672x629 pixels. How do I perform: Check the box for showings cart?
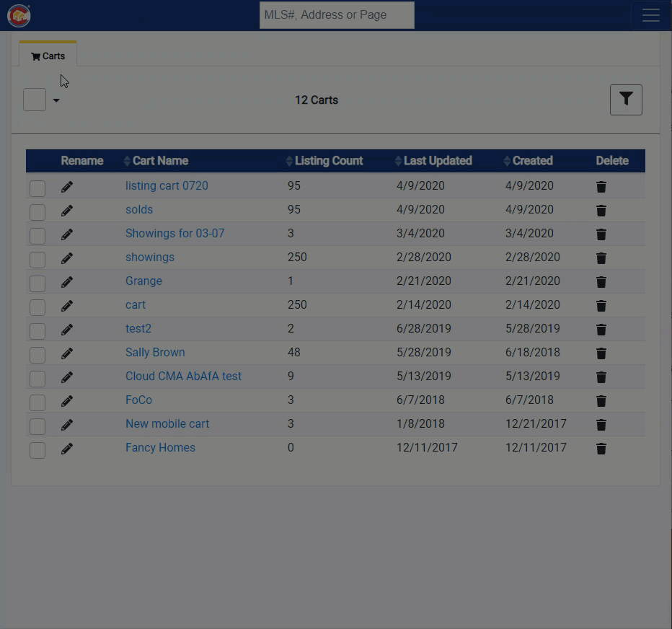[x=37, y=260]
